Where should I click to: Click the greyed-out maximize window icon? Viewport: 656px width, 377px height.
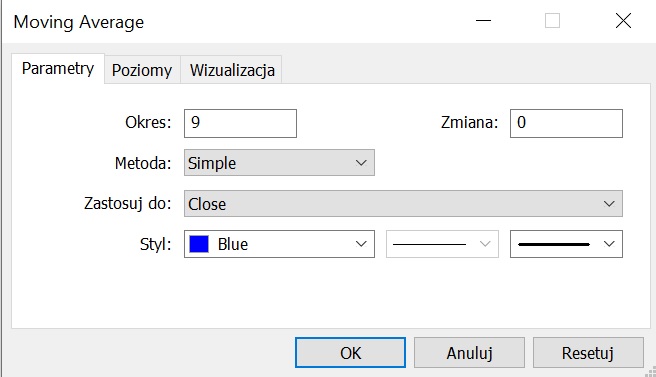click(x=552, y=21)
